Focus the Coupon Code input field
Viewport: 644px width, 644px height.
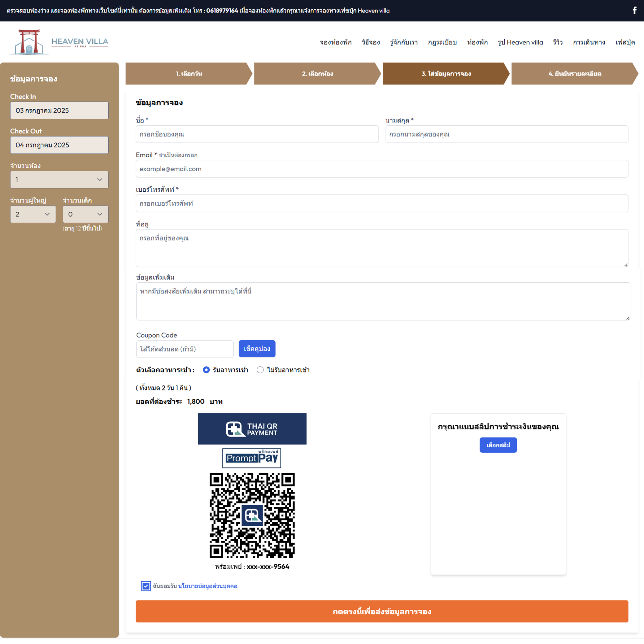[185, 349]
